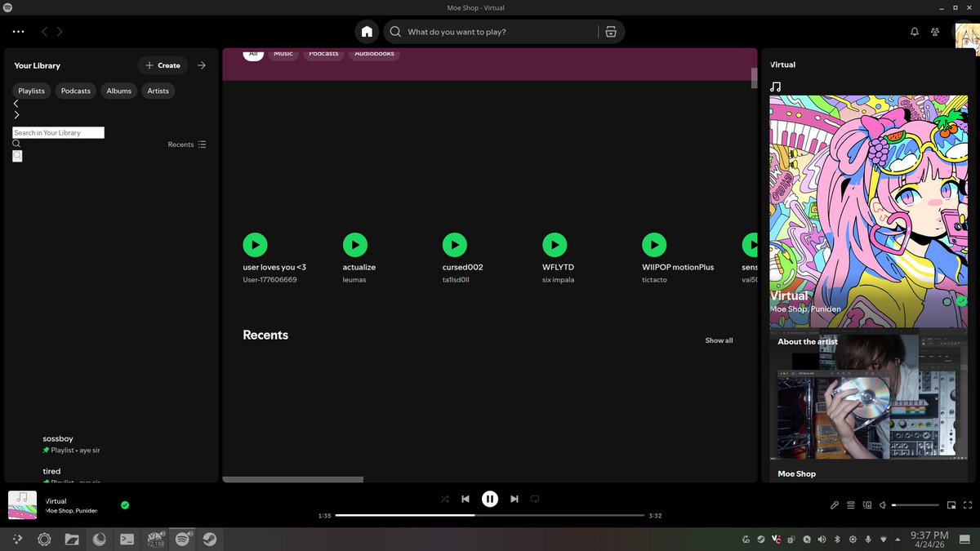Click the search magnifier under the library search box
The image size is (980, 551).
pos(16,144)
